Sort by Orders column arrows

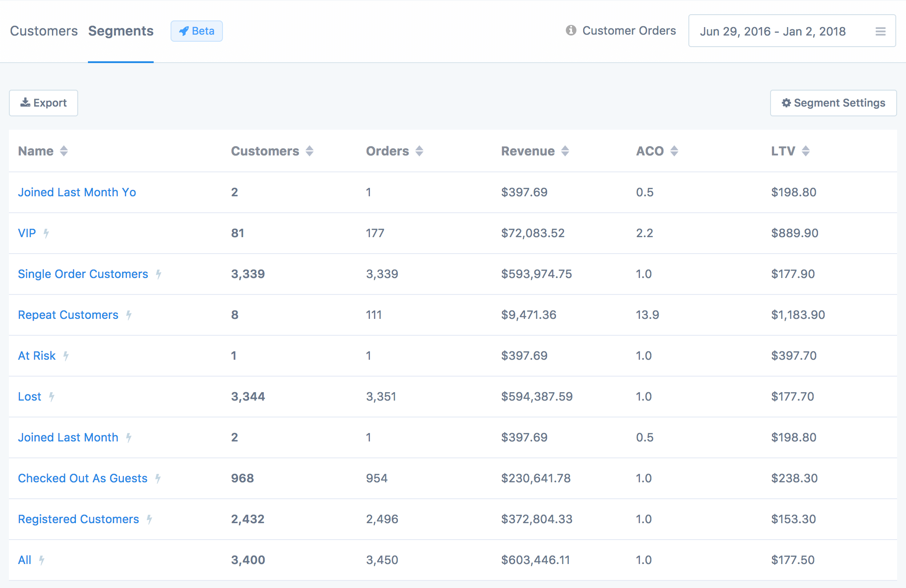419,151
